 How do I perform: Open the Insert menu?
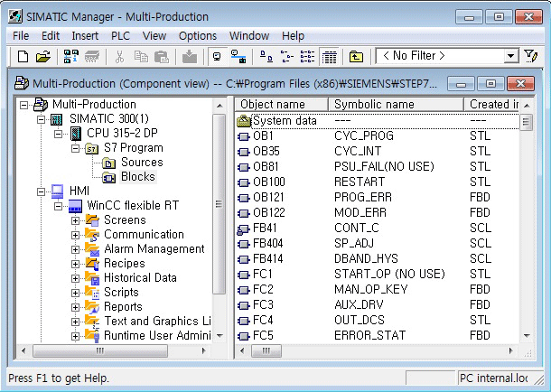click(x=85, y=36)
